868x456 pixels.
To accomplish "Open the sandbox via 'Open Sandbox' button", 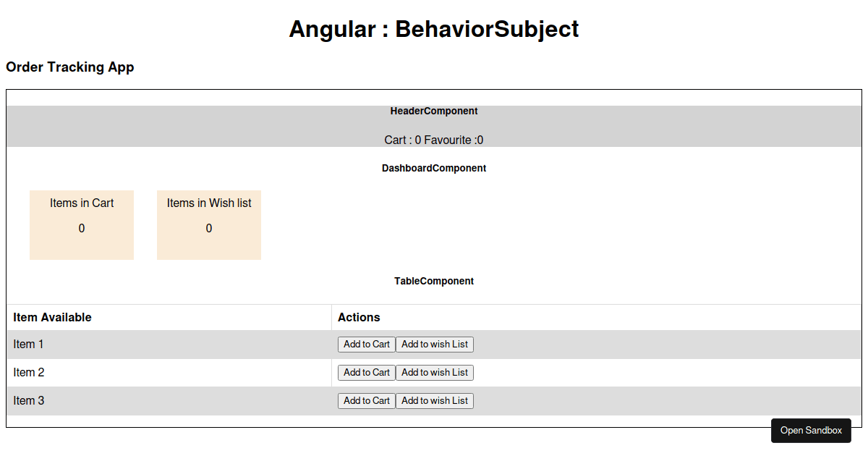I will 811,430.
